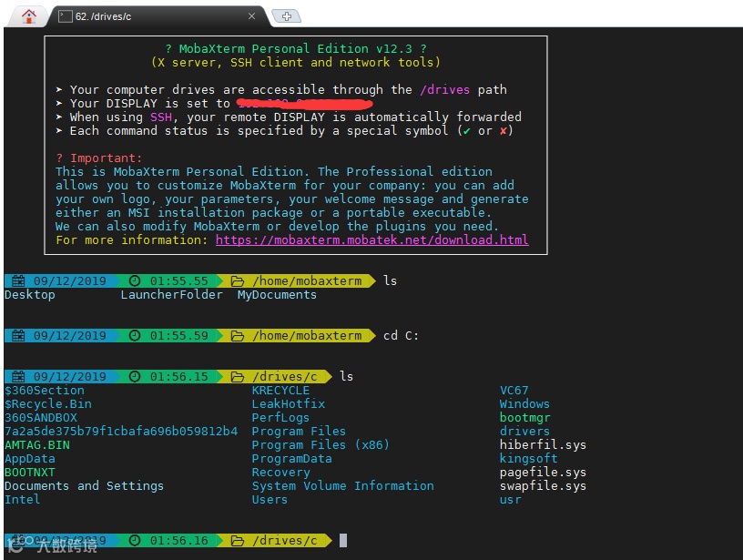
Task: Click the 'KRECYCLE' directory name
Action: (280, 391)
